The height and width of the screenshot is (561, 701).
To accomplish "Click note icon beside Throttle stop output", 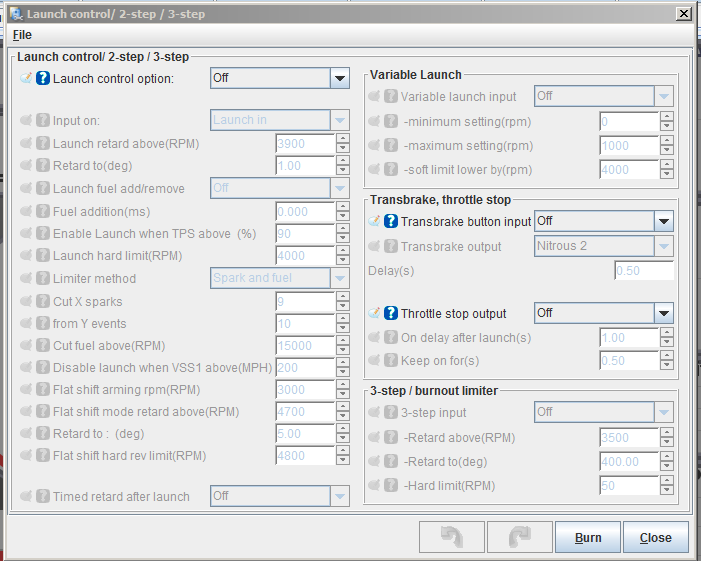I will (374, 313).
